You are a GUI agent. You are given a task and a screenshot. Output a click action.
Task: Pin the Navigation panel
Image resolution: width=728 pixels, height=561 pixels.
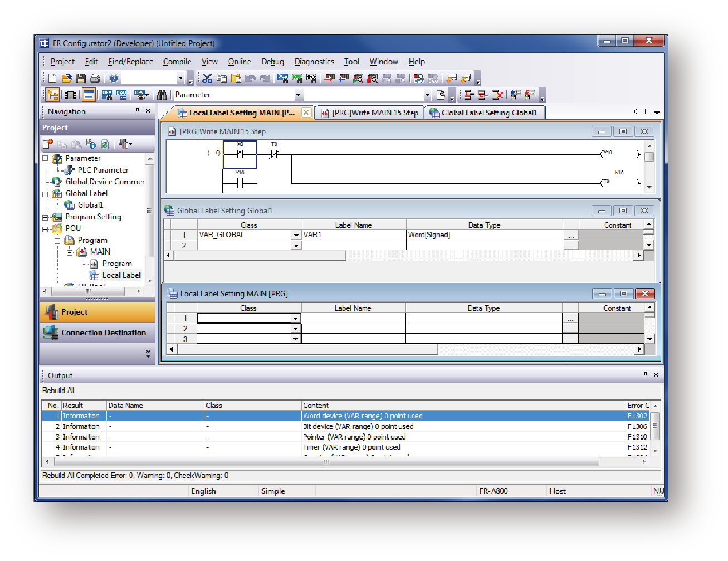[x=138, y=111]
